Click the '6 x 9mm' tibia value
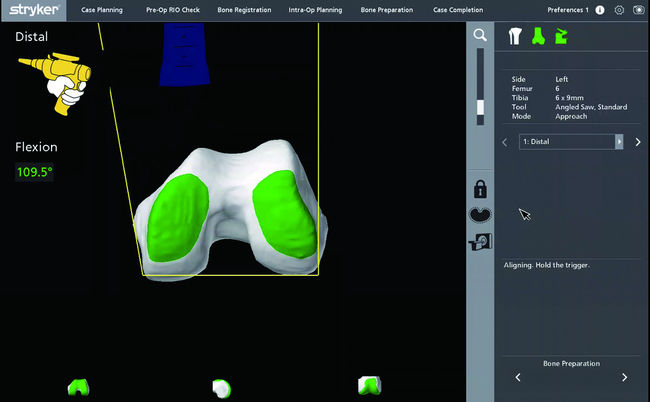This screenshot has height=402, width=650. (570, 98)
